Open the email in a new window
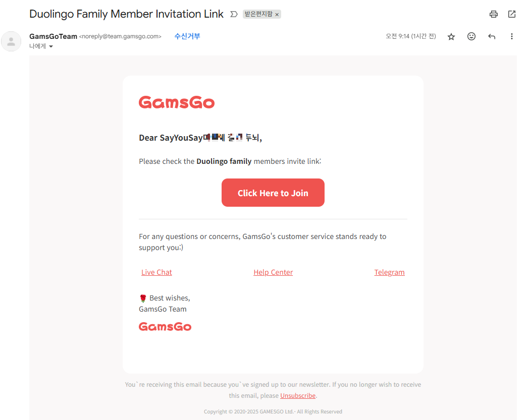 click(x=512, y=14)
